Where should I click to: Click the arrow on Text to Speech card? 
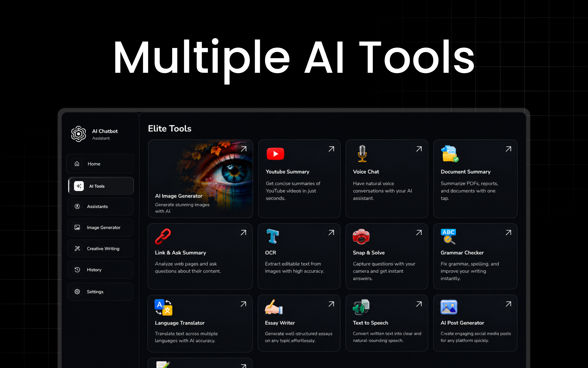[419, 304]
